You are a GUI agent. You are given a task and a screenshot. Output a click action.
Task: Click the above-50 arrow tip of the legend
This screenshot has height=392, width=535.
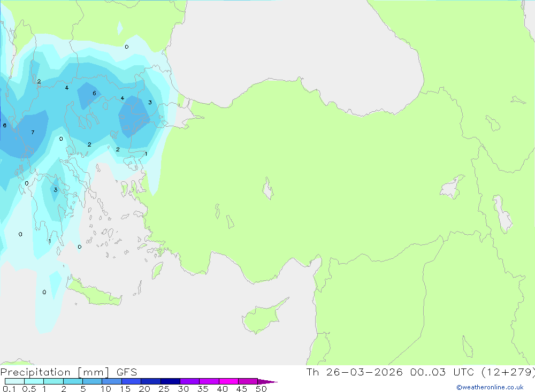(267, 382)
